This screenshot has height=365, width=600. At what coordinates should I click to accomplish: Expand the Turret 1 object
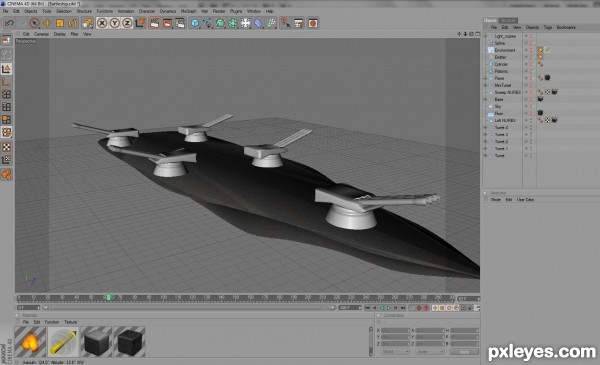point(486,148)
